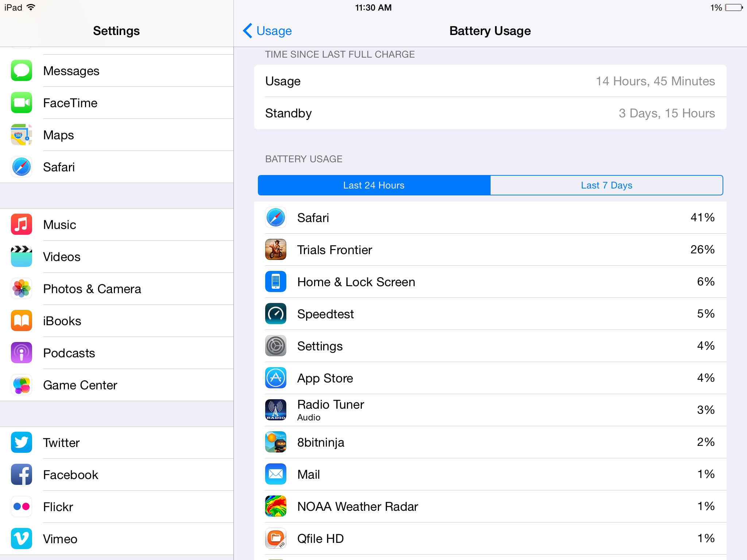Tap the Messages icon in Settings sidebar
Viewport: 747px width, 560px height.
click(22, 71)
